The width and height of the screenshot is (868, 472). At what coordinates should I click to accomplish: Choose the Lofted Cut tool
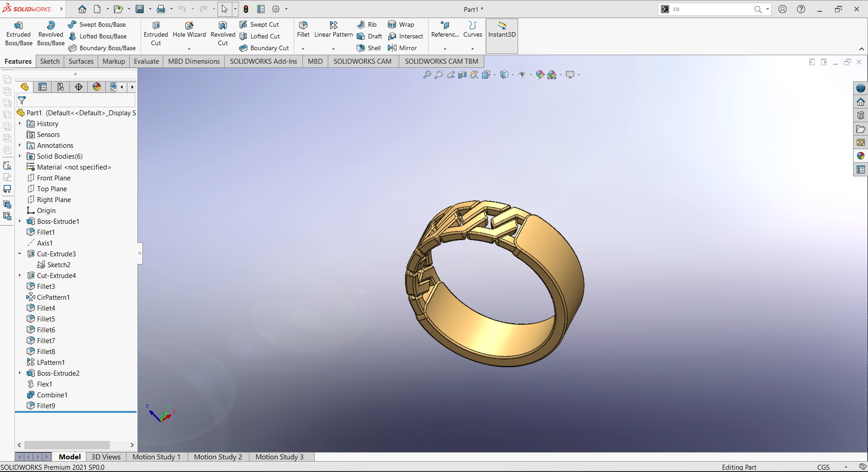pyautogui.click(x=259, y=36)
